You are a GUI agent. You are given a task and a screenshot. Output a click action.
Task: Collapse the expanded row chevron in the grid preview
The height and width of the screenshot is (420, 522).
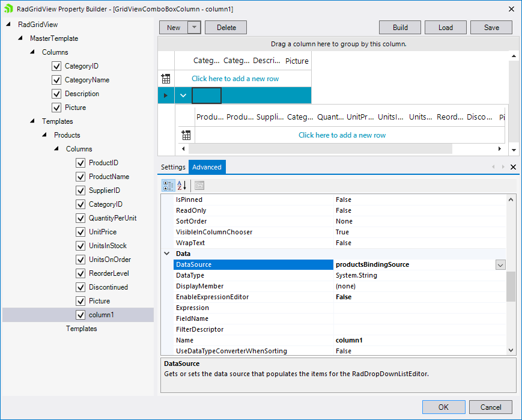183,96
